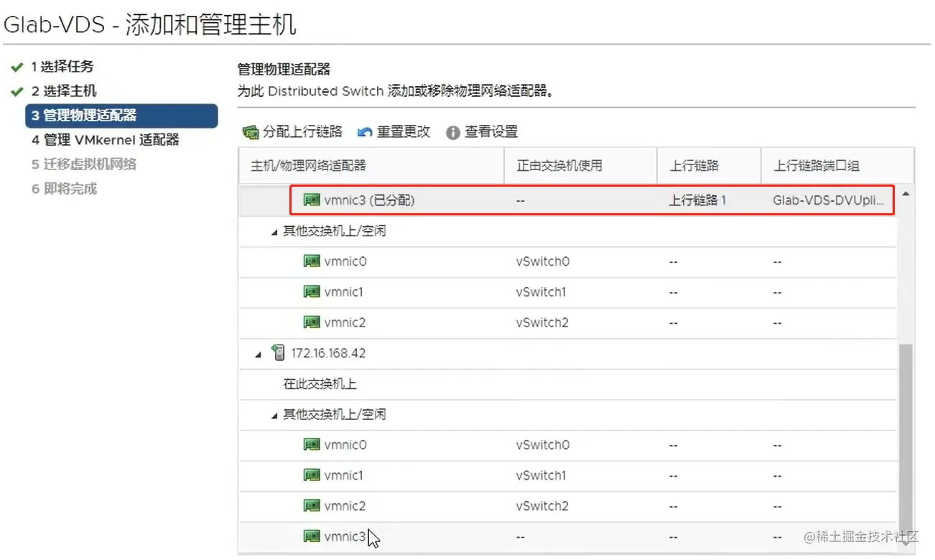Collapse the upper 其他交换机上/空闲 group
Screen dimensions: 935x560
tap(274, 232)
